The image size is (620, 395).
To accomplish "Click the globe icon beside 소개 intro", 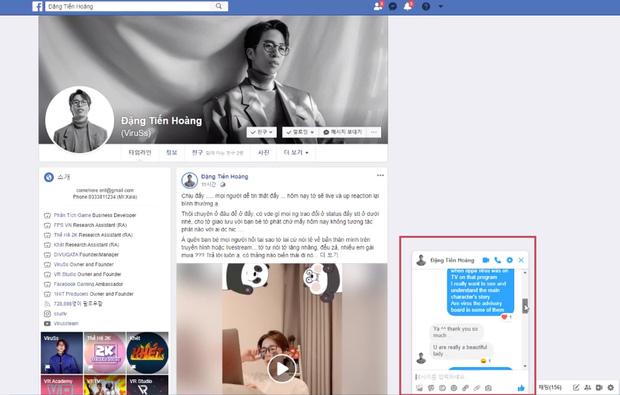I will tap(49, 177).
